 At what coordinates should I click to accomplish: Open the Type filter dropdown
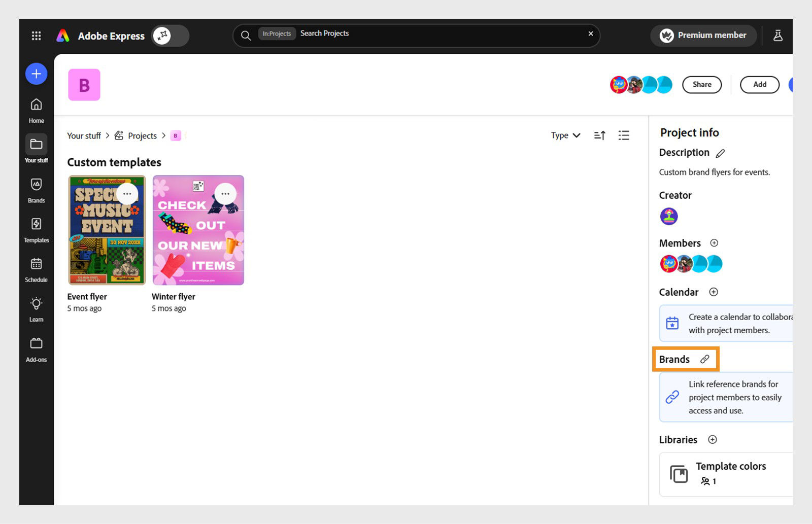point(565,135)
